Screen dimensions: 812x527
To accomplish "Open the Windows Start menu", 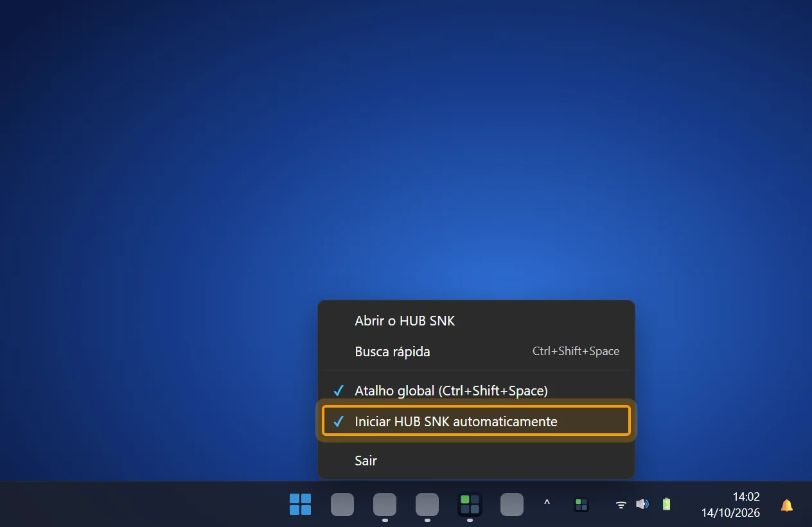I will click(300, 505).
